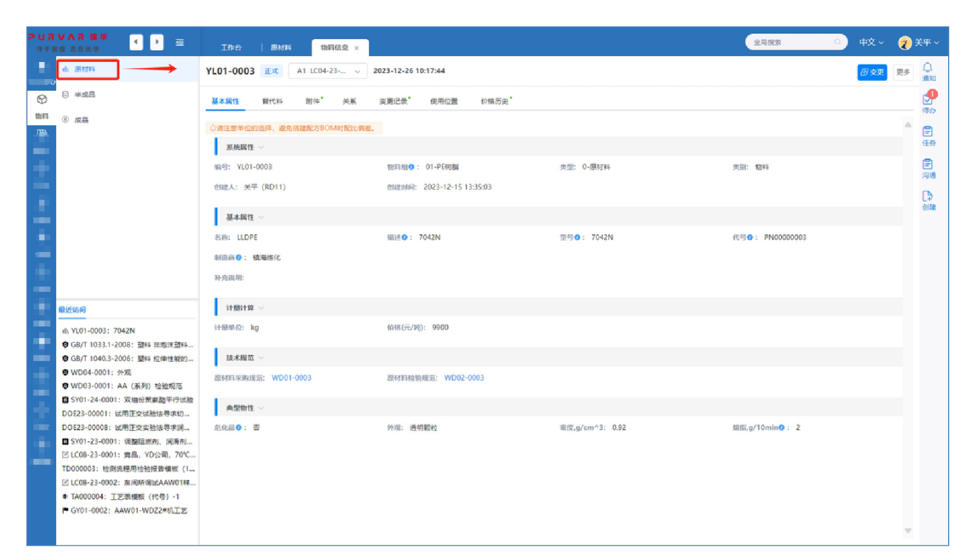969x560 pixels.
Task: Click the back navigation arrow button
Action: (x=136, y=42)
